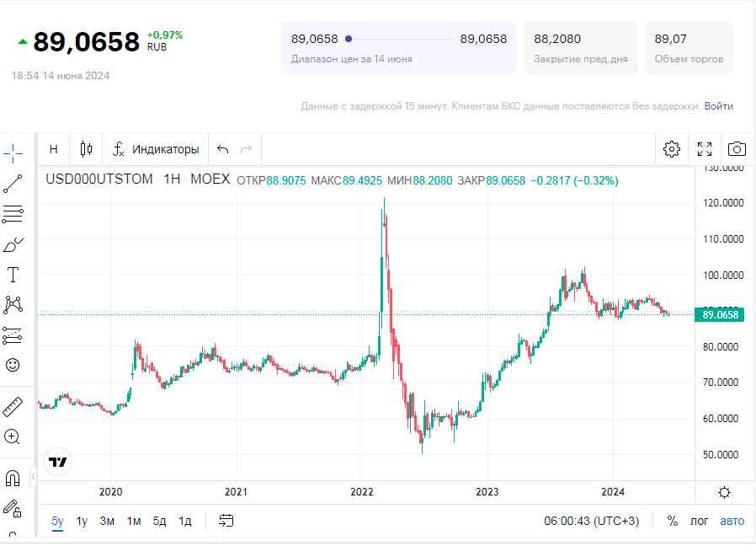The image size is (756, 546).
Task: Select the ruler measure tool
Action: [x=13, y=407]
